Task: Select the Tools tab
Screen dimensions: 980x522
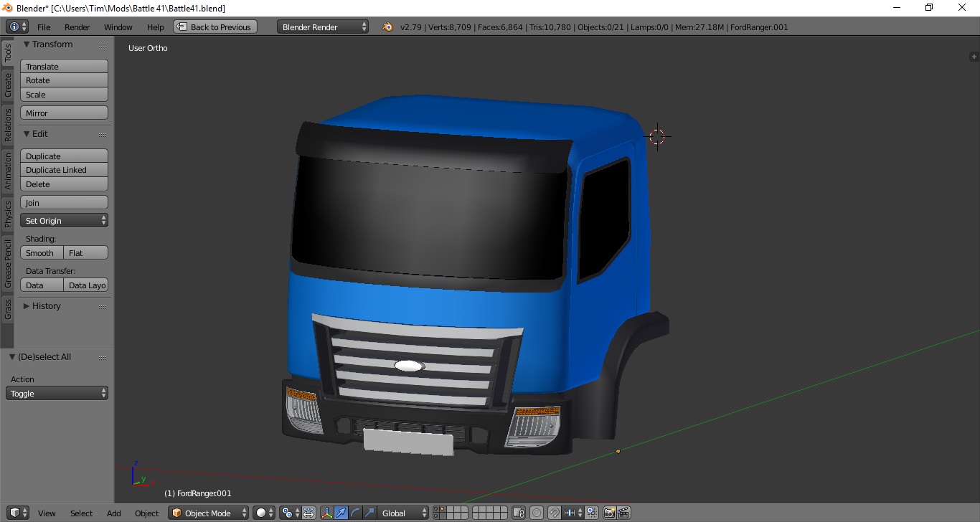Action: point(8,52)
